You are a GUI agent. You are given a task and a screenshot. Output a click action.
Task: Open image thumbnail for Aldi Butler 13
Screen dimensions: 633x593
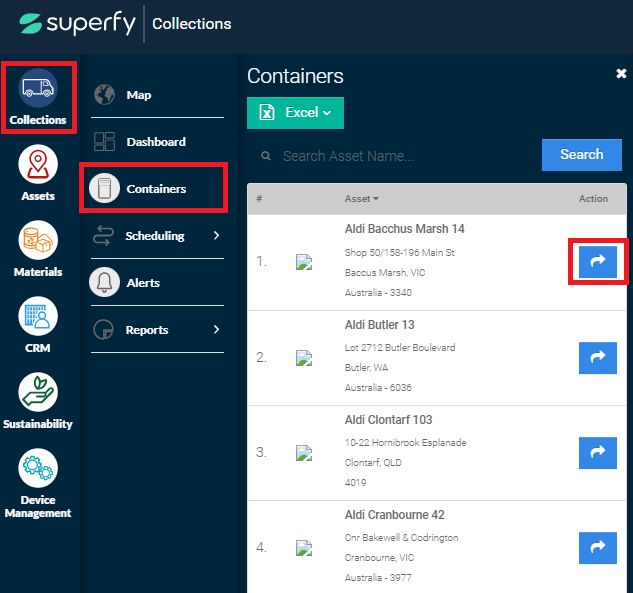tap(304, 358)
